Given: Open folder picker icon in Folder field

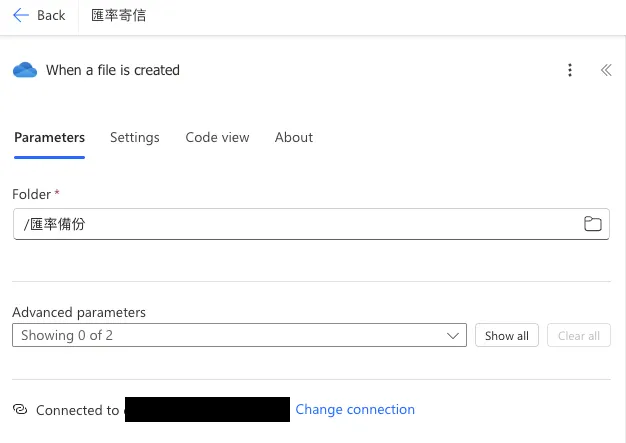Looking at the screenshot, I should click(593, 224).
